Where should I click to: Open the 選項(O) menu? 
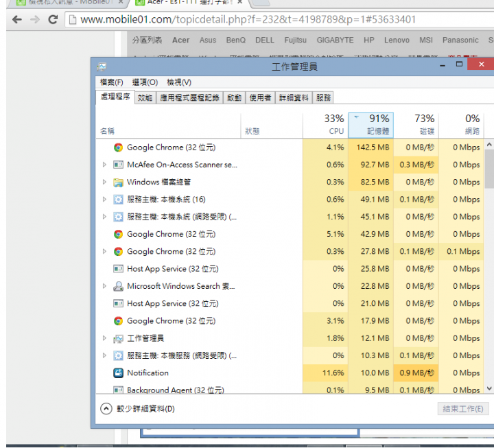tap(145, 82)
